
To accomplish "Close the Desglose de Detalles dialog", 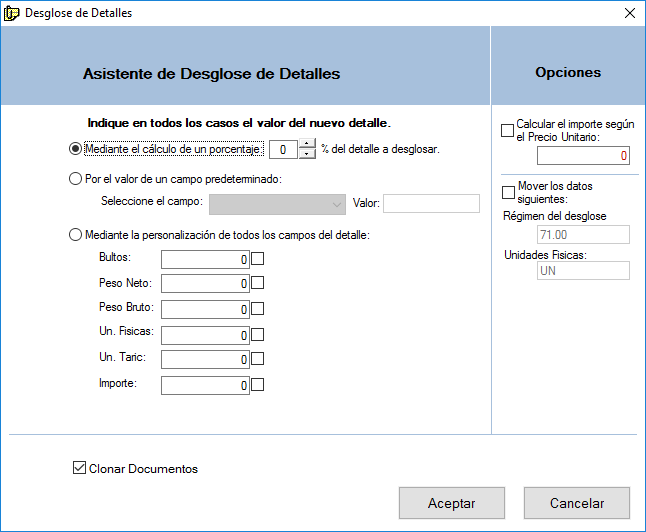I will (629, 13).
